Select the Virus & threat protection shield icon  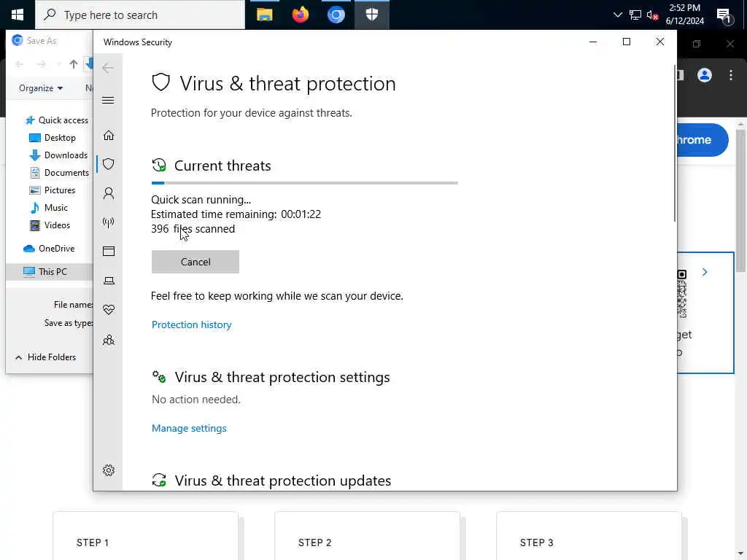pos(109,164)
